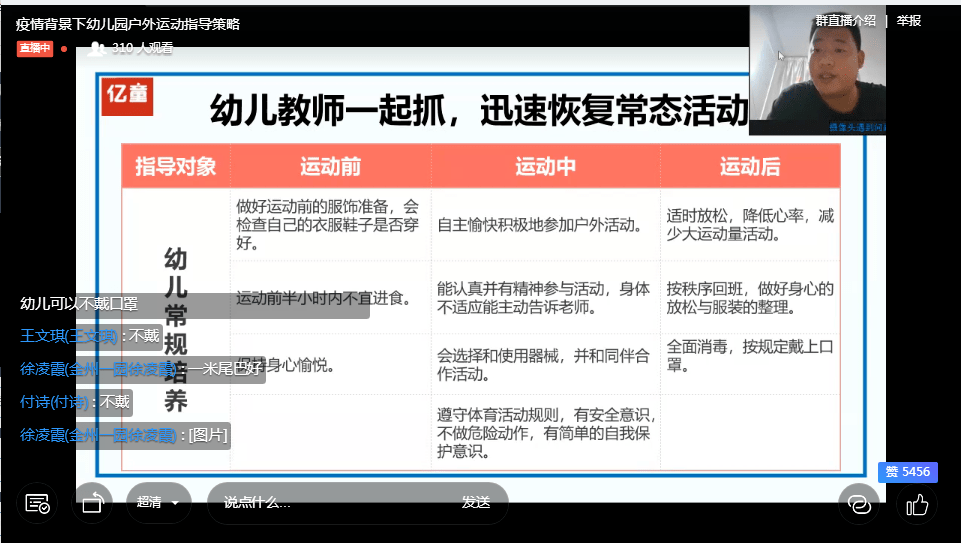Click the 亿童 logo on the slide
961x543 pixels.
[127, 96]
